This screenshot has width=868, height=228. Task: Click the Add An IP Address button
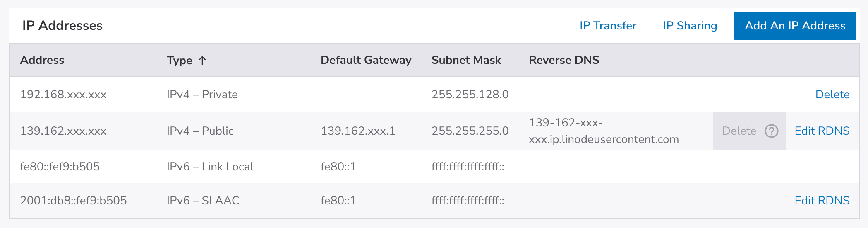(795, 26)
